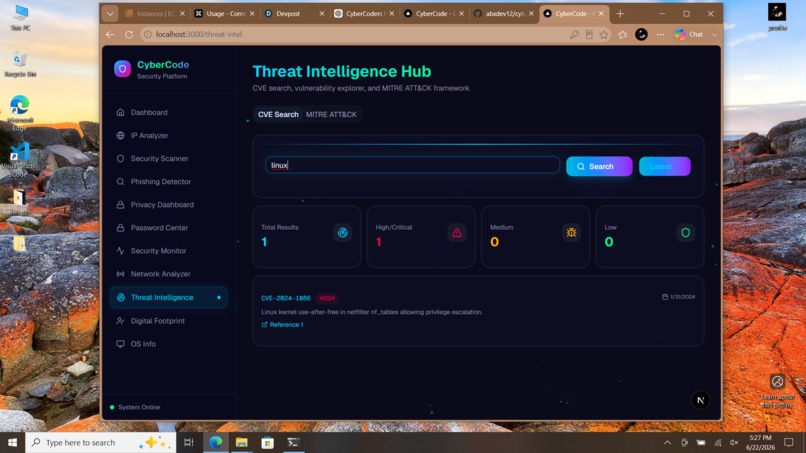Click the 1/31/2024 date label
This screenshot has width=806, height=453.
point(679,297)
